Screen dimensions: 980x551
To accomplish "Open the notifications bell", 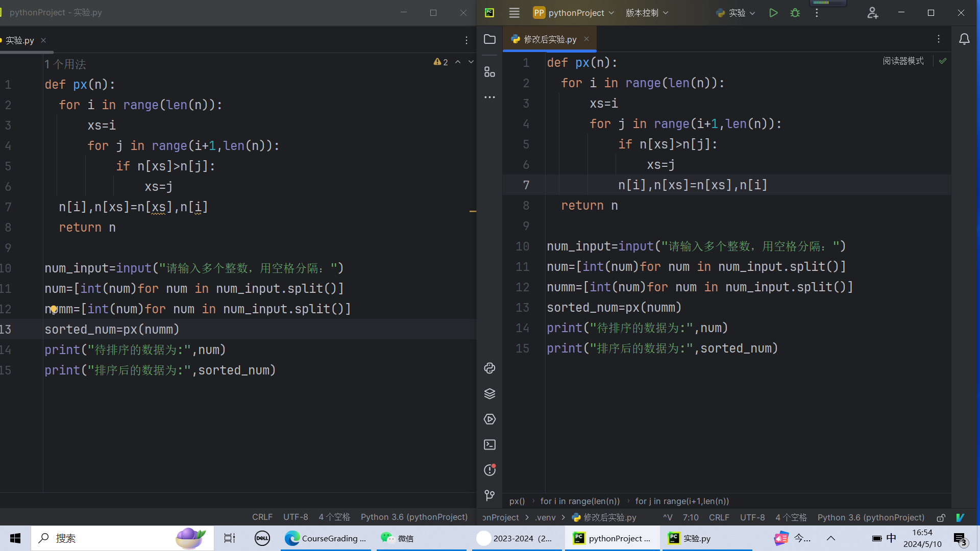I will point(964,39).
